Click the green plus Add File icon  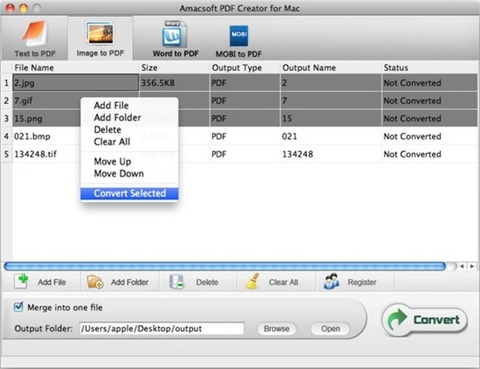coord(22,281)
